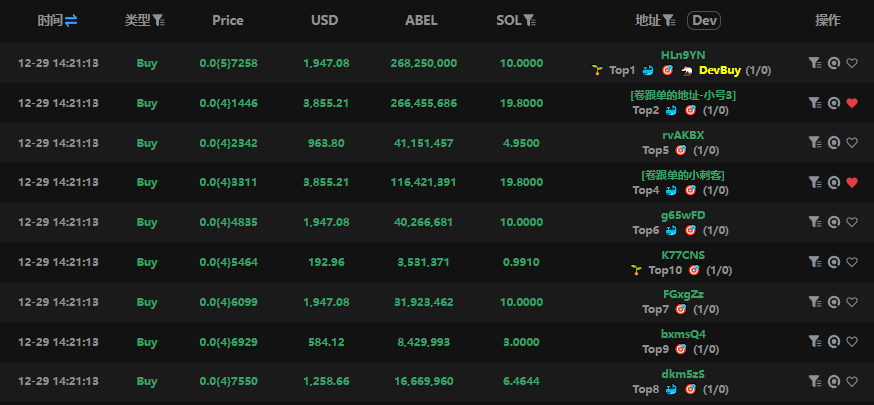
Task: Click the 192.96 USD value cell
Action: coord(325,262)
